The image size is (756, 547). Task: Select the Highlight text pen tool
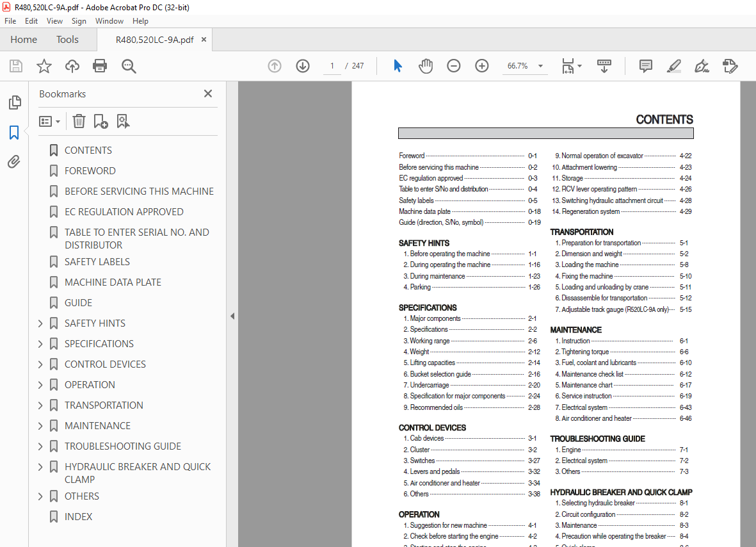[x=674, y=66]
